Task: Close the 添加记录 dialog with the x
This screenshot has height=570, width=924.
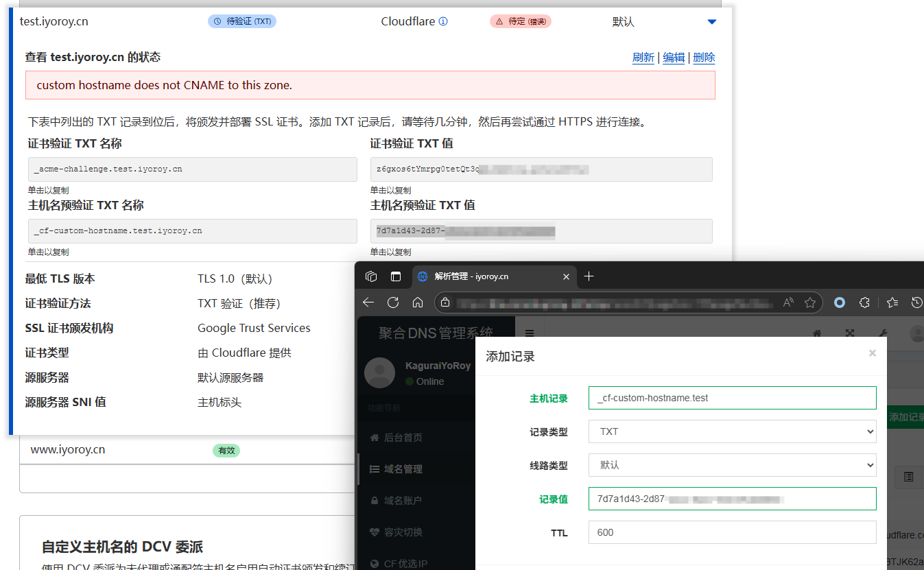Action: point(873,353)
